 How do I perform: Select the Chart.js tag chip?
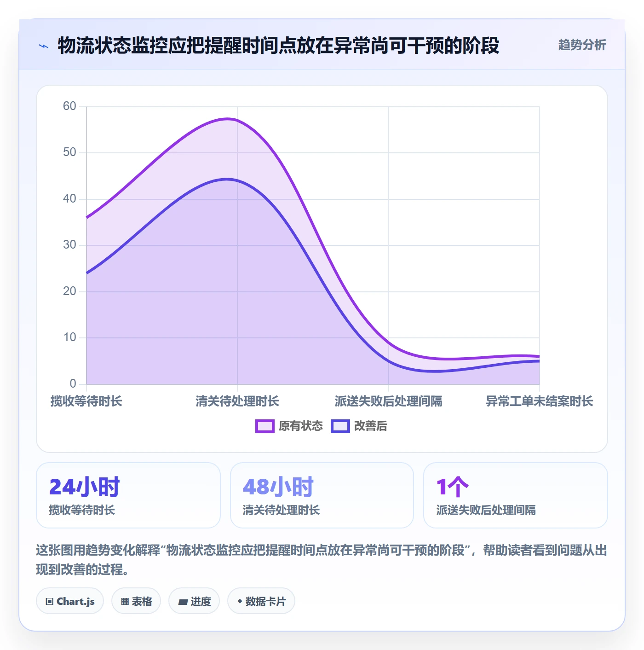[x=70, y=601]
